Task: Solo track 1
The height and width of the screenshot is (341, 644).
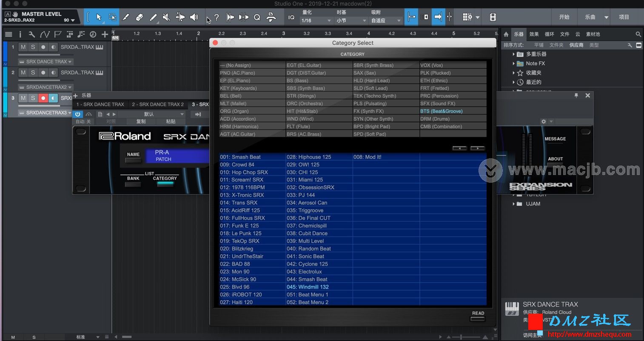Action: pos(33,47)
